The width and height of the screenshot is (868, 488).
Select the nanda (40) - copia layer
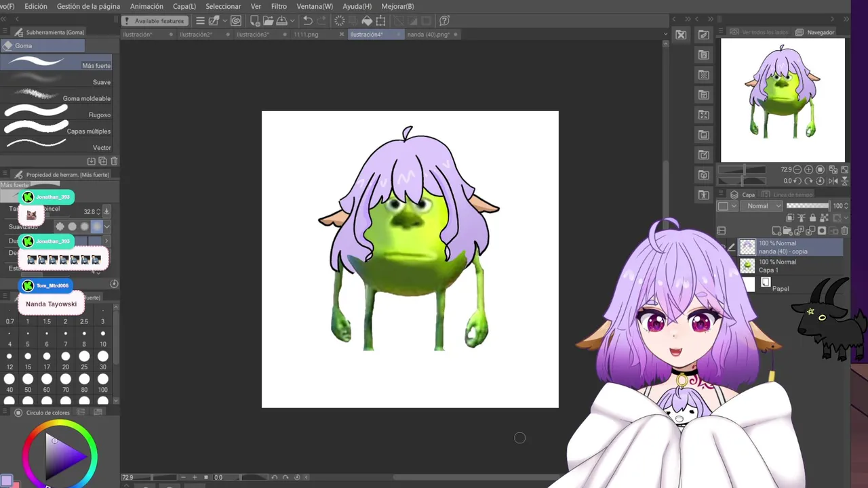(791, 247)
